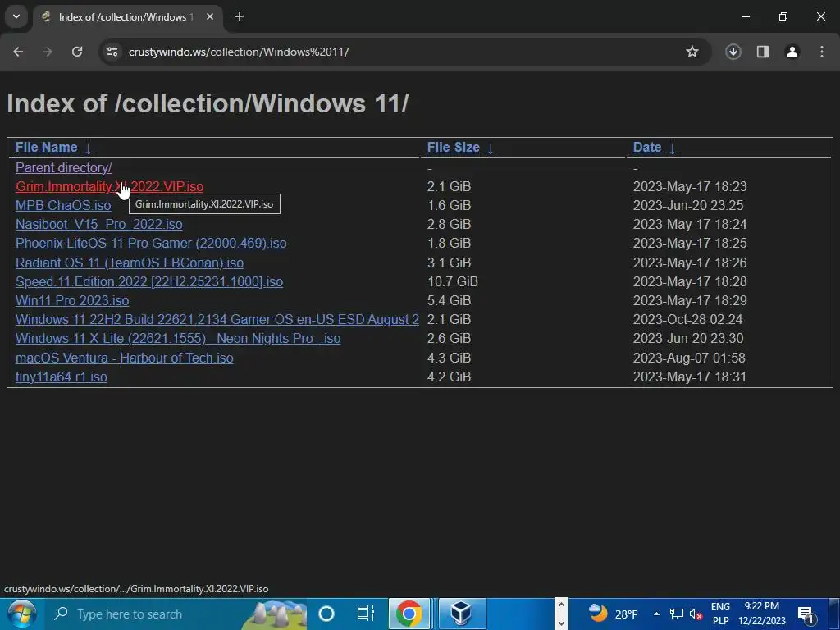
Task: Sort the listing by File Name
Action: click(x=46, y=148)
